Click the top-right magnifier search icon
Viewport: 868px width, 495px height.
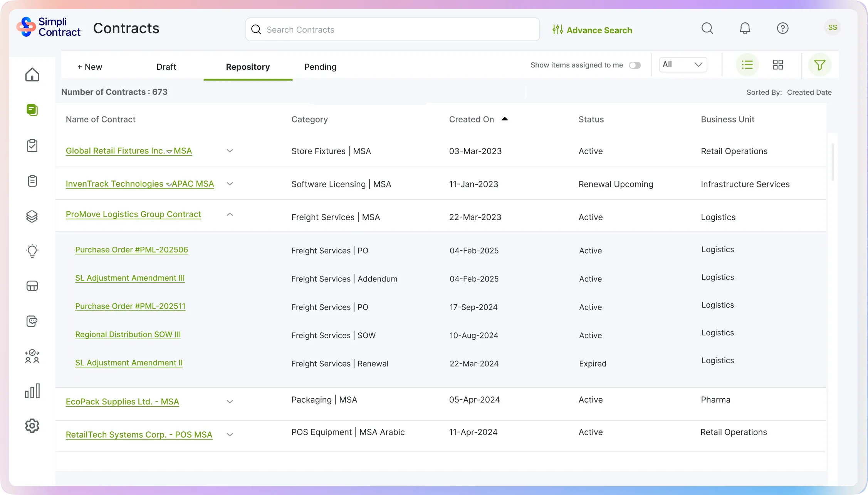(707, 28)
